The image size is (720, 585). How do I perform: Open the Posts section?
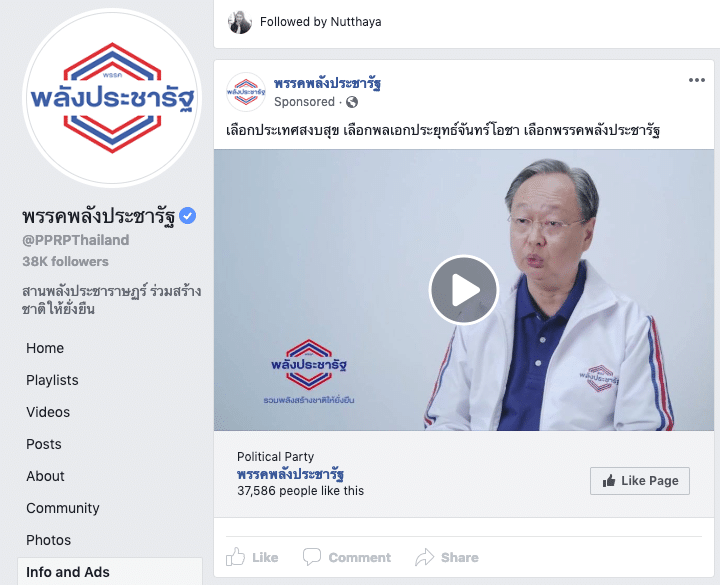[x=44, y=444]
